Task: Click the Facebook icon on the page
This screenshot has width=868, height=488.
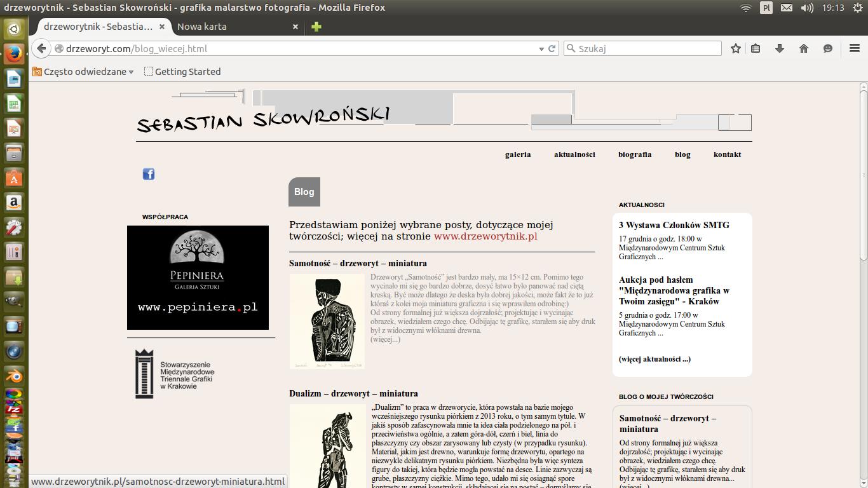Action: point(148,174)
